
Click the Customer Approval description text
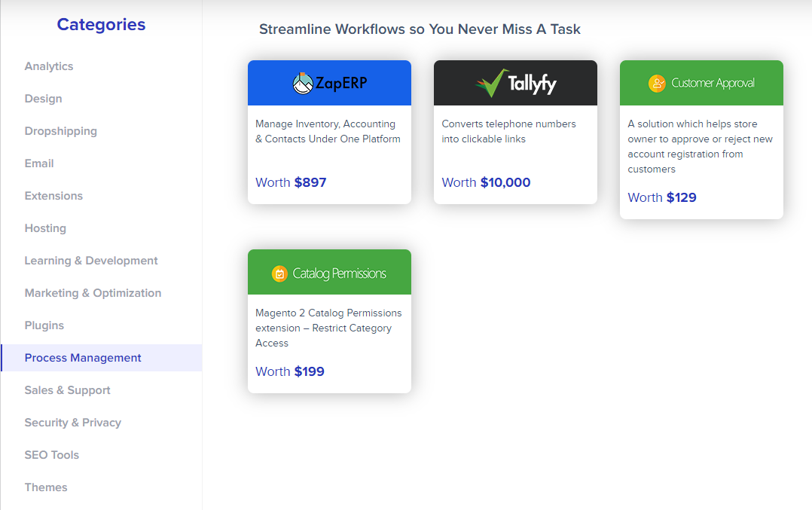(701, 147)
